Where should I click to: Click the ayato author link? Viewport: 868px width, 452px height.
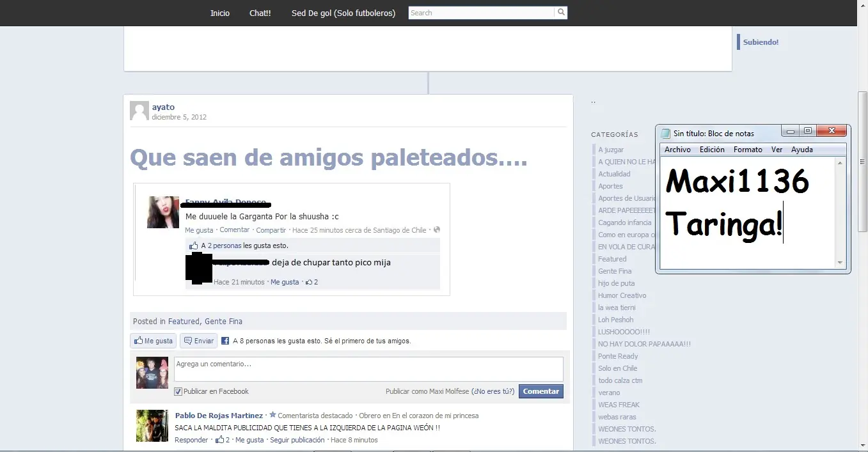tap(163, 107)
